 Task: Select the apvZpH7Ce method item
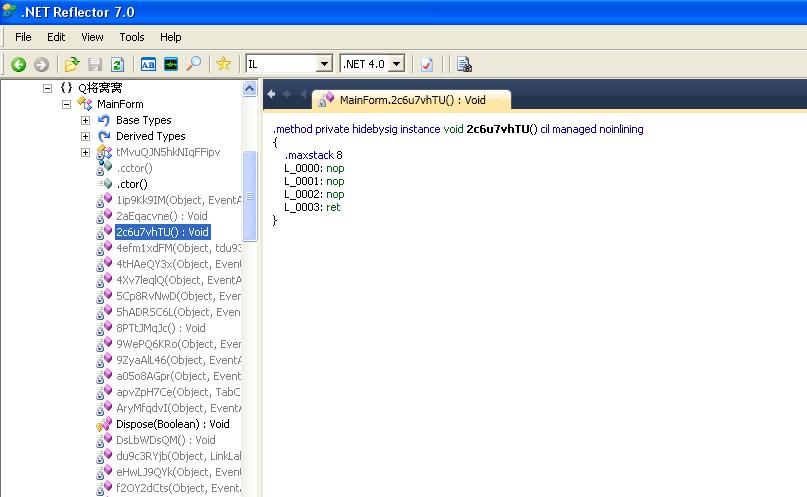click(x=178, y=392)
